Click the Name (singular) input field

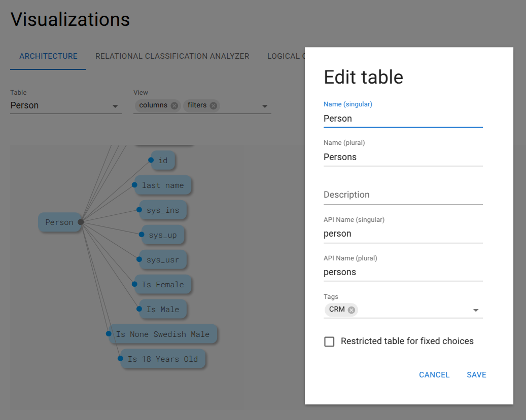pyautogui.click(x=403, y=119)
